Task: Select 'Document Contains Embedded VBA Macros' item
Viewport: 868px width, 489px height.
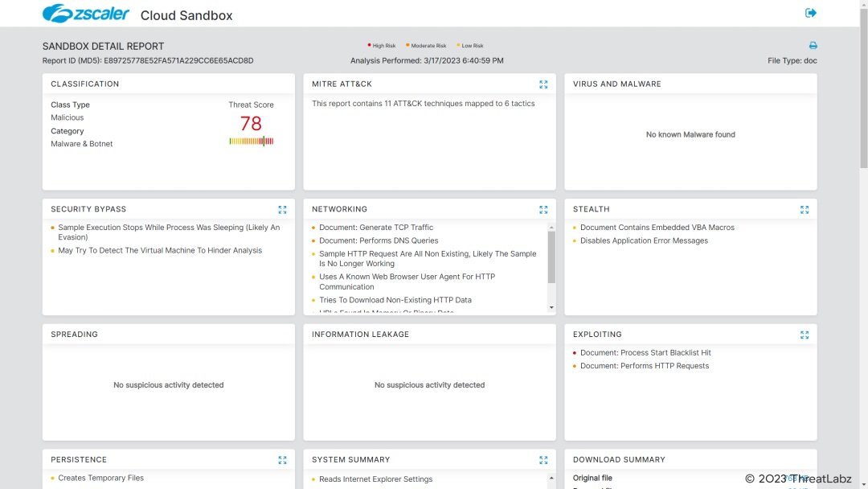Action: tap(657, 228)
